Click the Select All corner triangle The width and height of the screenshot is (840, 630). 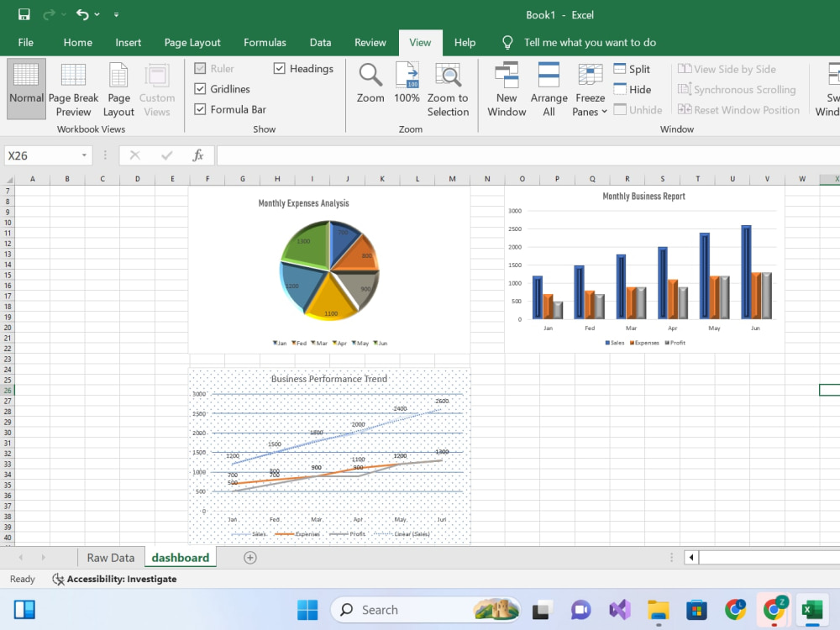(x=9, y=180)
